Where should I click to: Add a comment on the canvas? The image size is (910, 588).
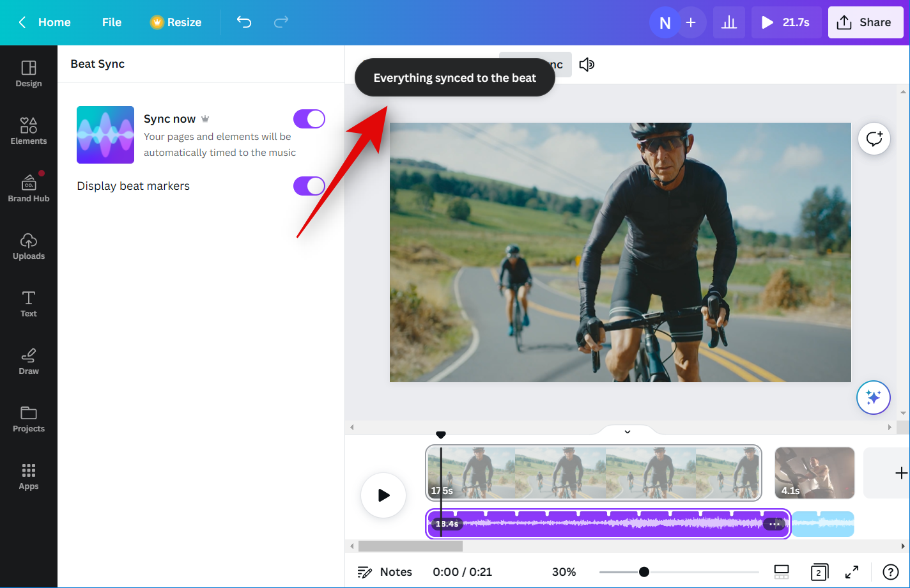tap(874, 139)
